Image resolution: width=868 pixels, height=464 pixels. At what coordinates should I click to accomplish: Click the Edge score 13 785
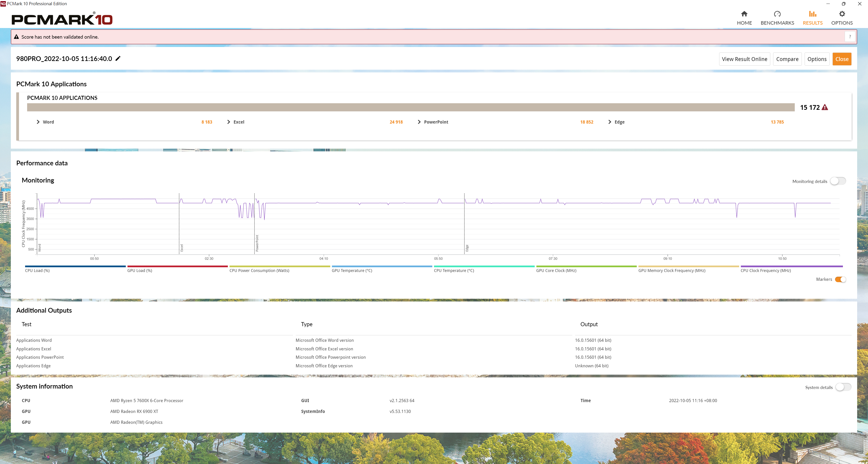[777, 122]
